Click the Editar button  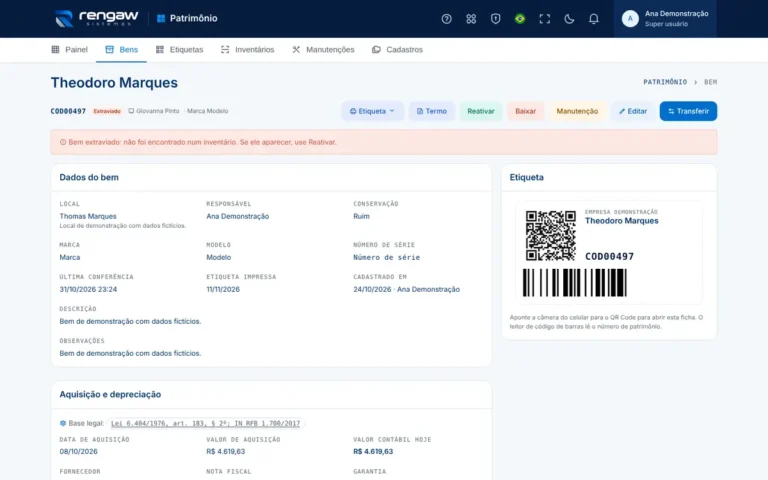[x=633, y=111]
